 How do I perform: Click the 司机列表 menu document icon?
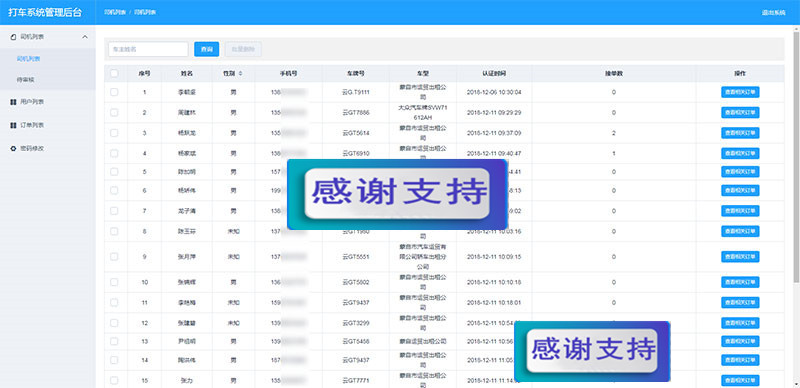pyautogui.click(x=13, y=37)
